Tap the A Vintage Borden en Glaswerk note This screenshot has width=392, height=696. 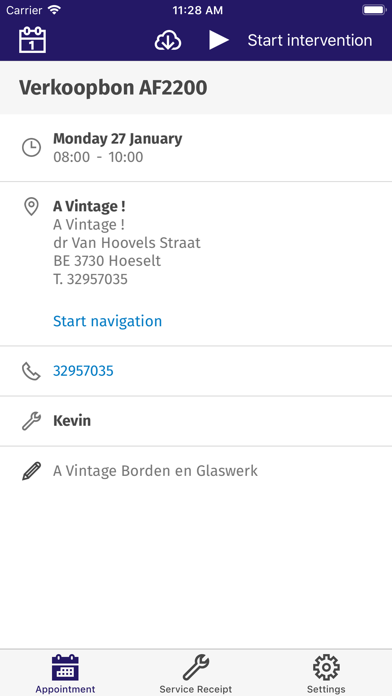(x=155, y=471)
